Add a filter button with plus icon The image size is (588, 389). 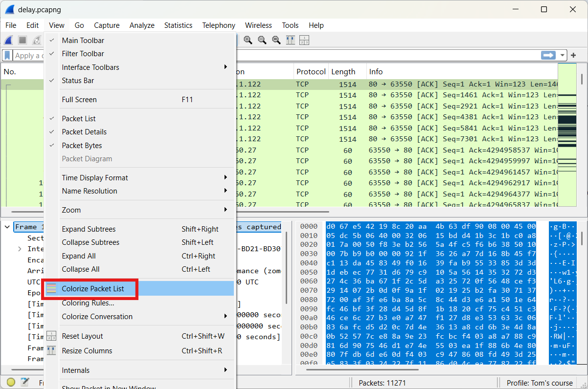tap(574, 55)
